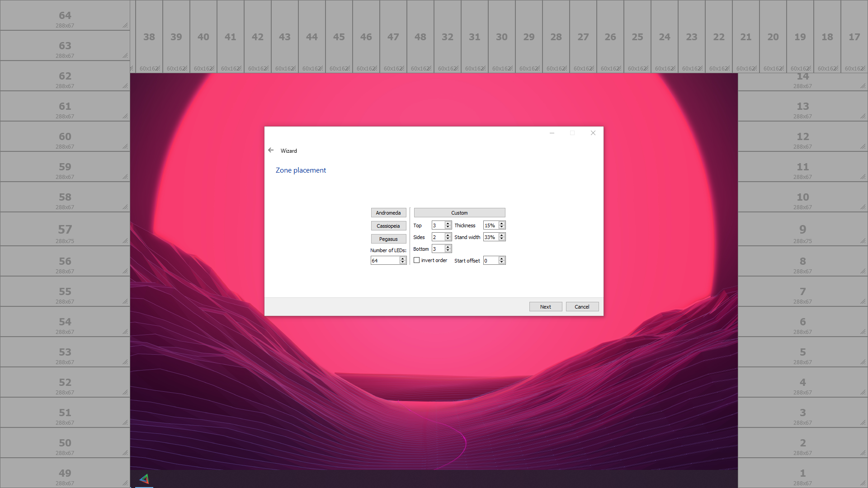Select LED zone 63

point(65,46)
